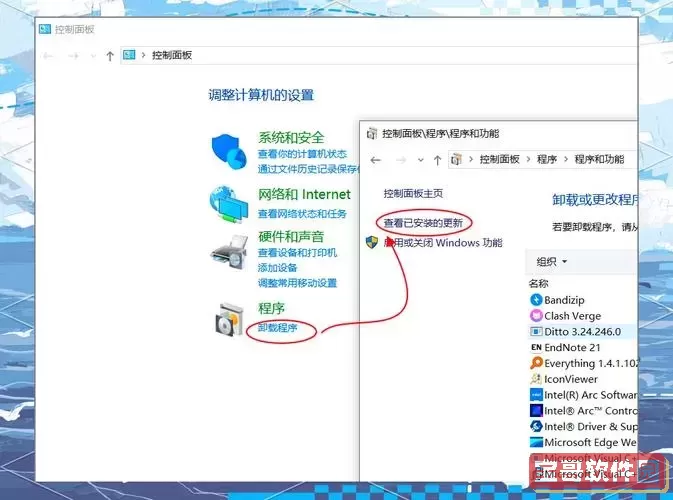The height and width of the screenshot is (500, 673).
Task: Select Intel(R) Arc Software icon
Action: point(536,395)
